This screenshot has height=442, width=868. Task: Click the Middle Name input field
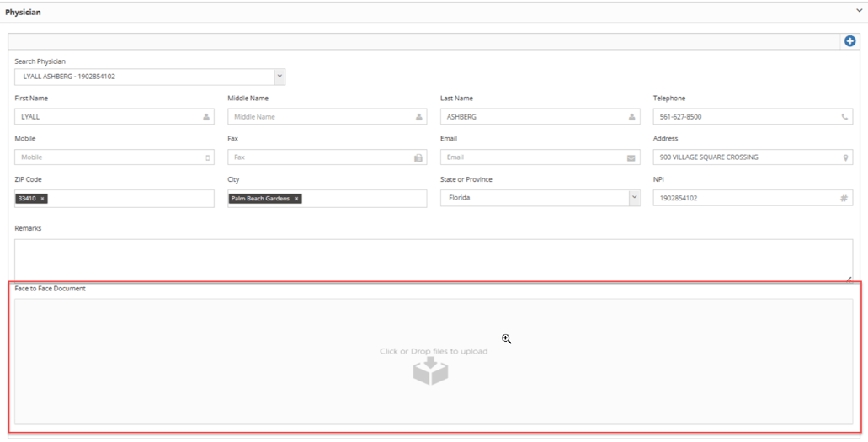coord(320,117)
